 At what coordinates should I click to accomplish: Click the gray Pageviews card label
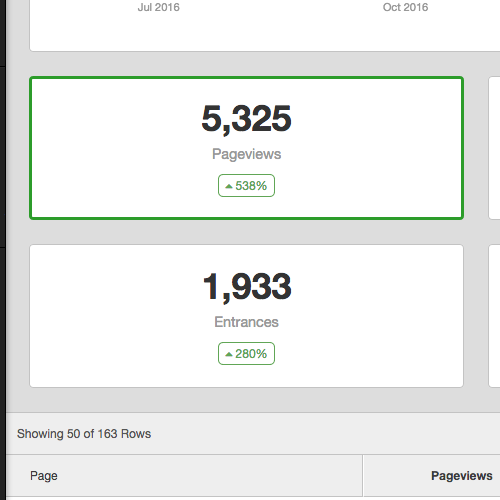pyautogui.click(x=246, y=154)
